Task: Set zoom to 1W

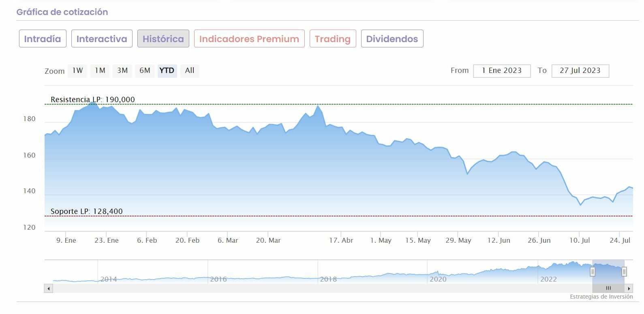Action: pyautogui.click(x=77, y=70)
